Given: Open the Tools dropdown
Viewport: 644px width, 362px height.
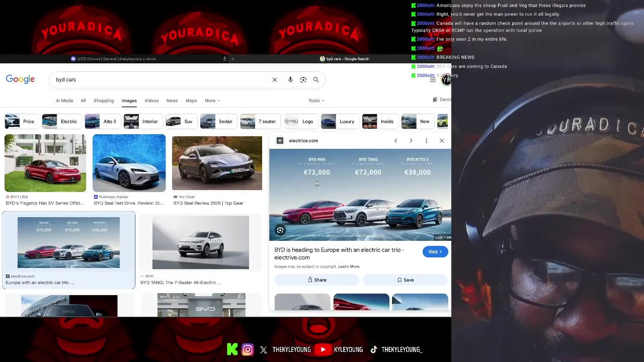Looking at the screenshot, I should coord(316,101).
